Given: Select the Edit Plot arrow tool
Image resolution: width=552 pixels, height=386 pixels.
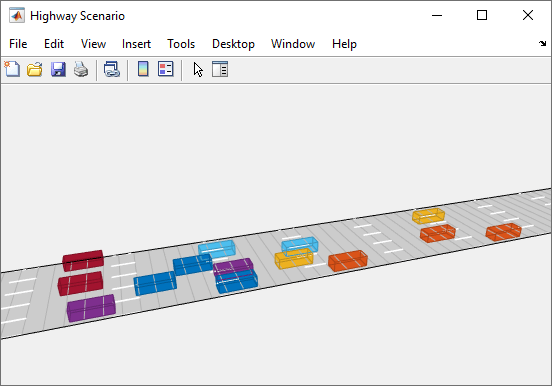Looking at the screenshot, I should click(198, 69).
